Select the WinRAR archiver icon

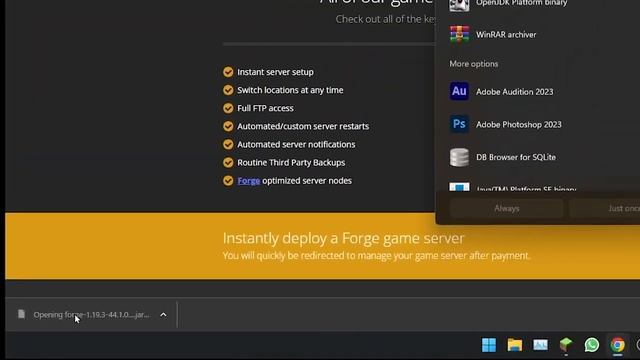(459, 34)
